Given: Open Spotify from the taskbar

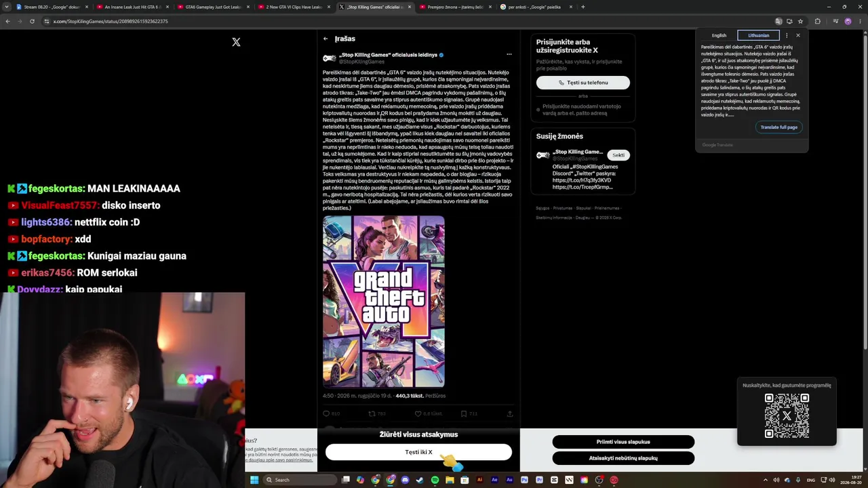Looking at the screenshot, I should coord(435,480).
